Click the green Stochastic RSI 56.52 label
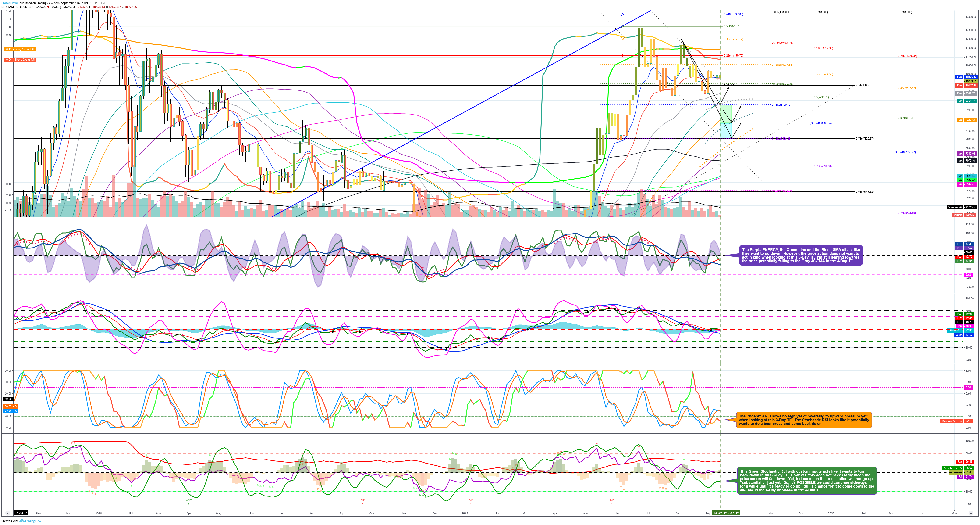980x525 pixels. pos(958,468)
